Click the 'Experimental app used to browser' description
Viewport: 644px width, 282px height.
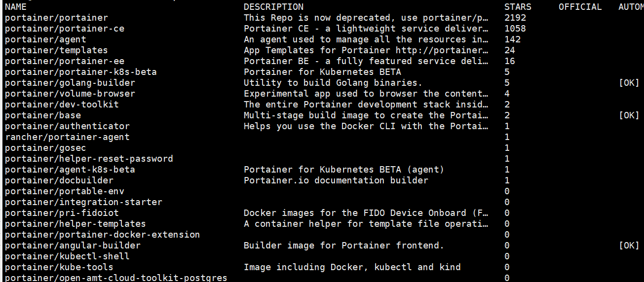pos(367,94)
